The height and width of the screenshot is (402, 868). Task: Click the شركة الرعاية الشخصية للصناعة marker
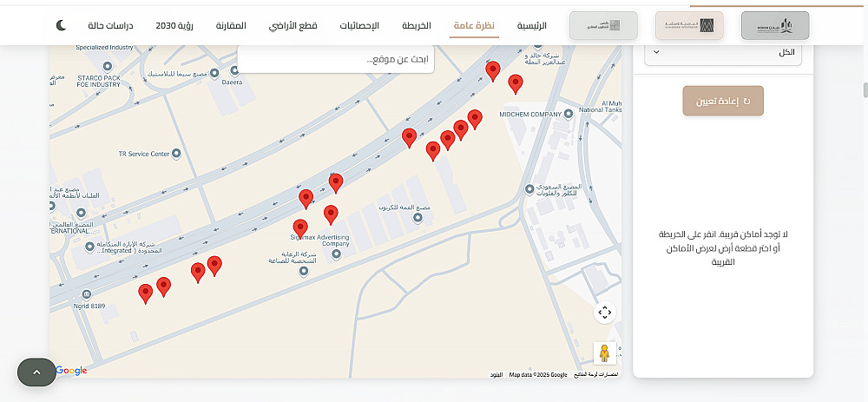[303, 271]
